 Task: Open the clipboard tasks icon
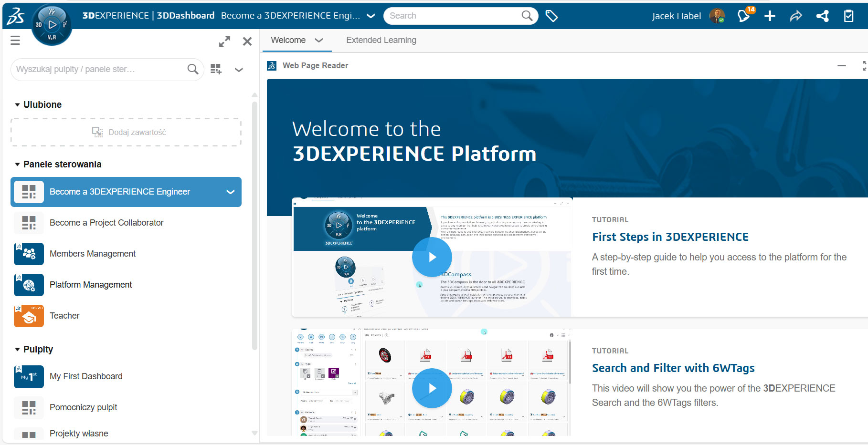848,16
